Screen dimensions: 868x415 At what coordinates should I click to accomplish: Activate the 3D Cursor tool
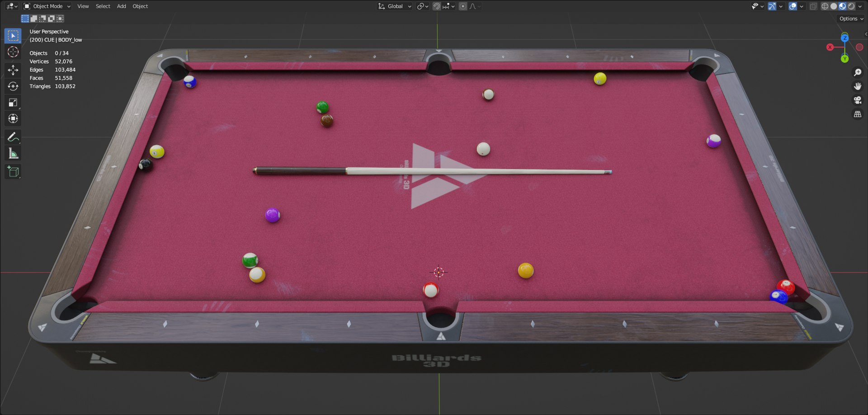click(x=13, y=52)
